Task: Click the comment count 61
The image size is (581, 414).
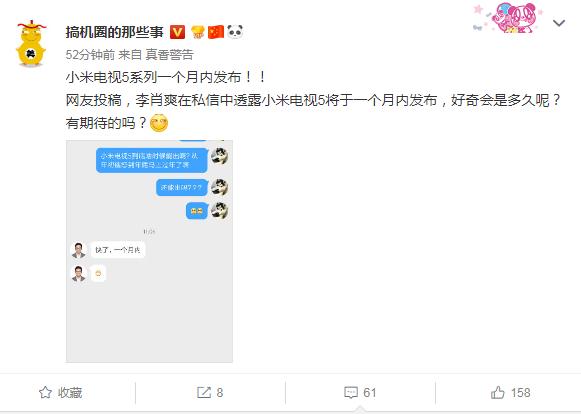Action: point(369,393)
